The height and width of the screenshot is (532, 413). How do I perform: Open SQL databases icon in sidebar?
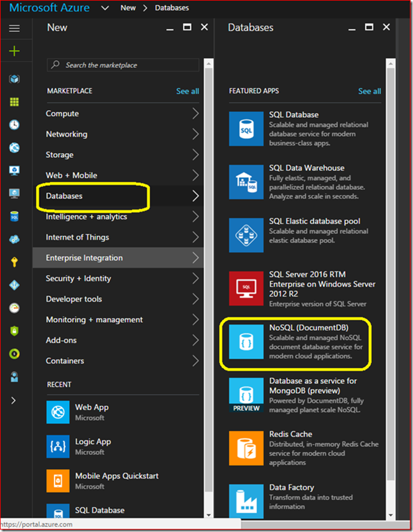pos(14,216)
